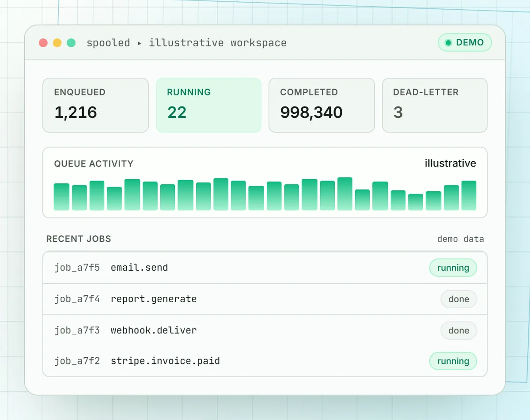Image resolution: width=530 pixels, height=420 pixels.
Task: Select job ID job_a7f4
Action: click(x=77, y=299)
